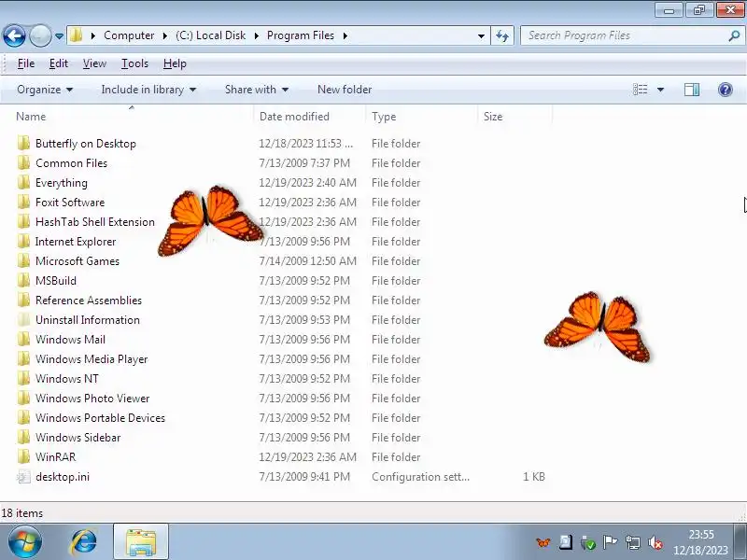Expand Computer breadcrumb arrow in address bar
This screenshot has height=560, width=747.
click(165, 35)
